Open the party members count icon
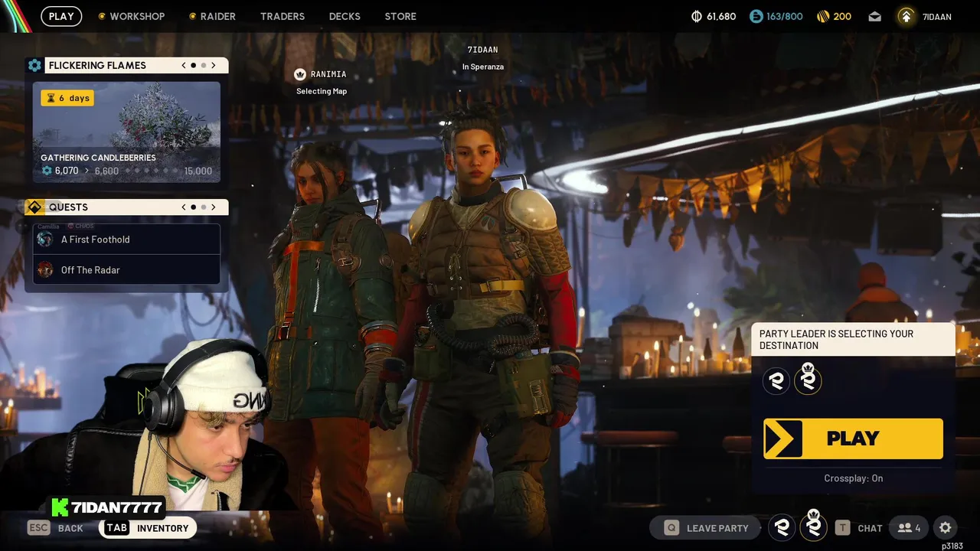Image resolution: width=980 pixels, height=551 pixels. pos(909,528)
